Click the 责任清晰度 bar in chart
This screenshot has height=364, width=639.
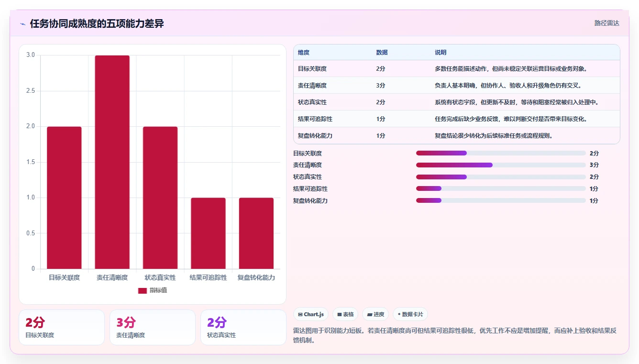pos(112,162)
